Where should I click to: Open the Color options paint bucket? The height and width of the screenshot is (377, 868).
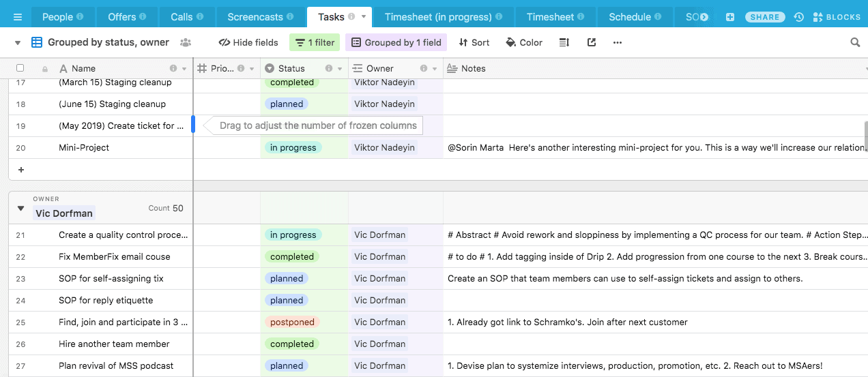(x=524, y=42)
